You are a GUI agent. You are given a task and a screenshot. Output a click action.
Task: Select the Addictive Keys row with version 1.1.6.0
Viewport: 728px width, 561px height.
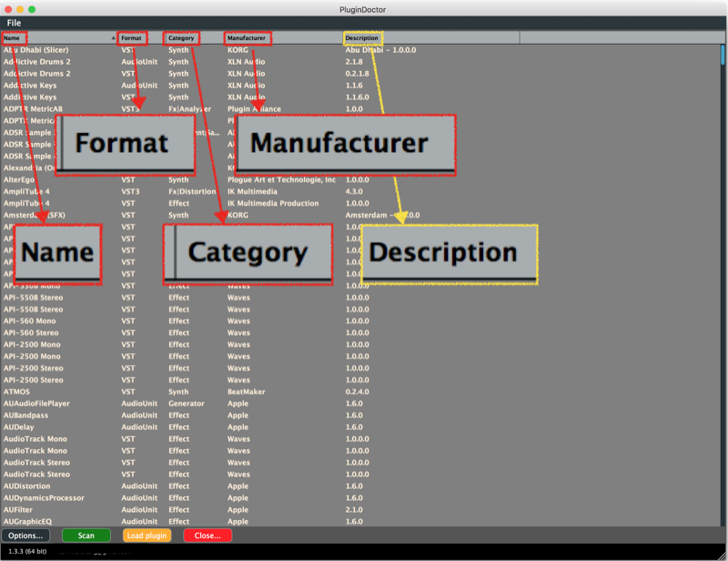click(359, 97)
